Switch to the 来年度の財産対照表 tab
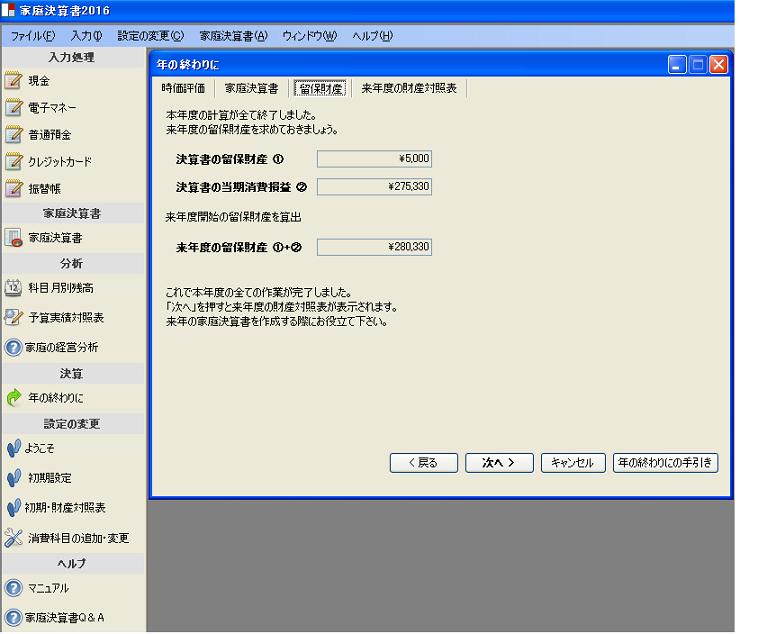 (x=409, y=88)
